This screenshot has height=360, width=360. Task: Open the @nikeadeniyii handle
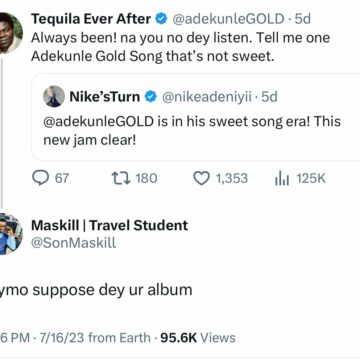coord(207,97)
